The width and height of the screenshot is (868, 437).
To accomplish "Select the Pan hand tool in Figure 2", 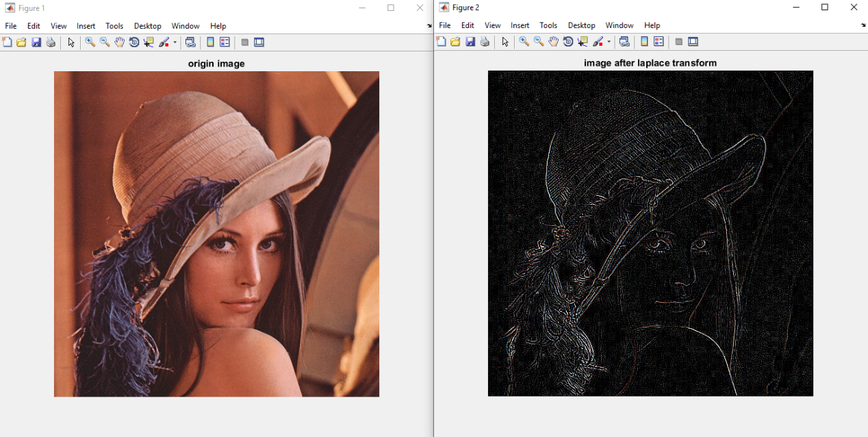I will coord(554,42).
